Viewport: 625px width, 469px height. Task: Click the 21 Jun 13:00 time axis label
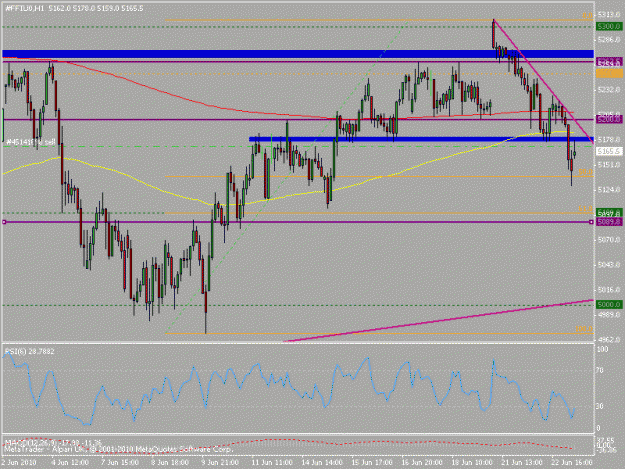(523, 463)
